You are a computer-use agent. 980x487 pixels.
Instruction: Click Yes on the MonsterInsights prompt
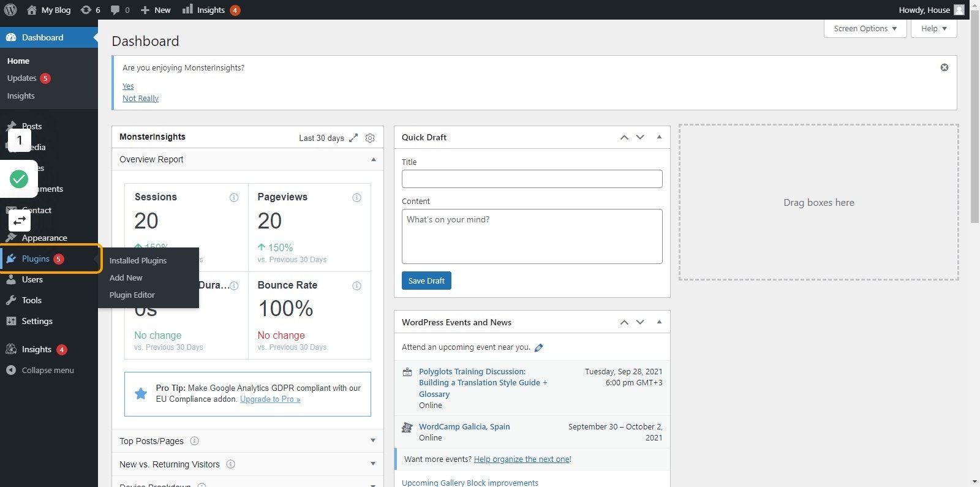pos(128,86)
